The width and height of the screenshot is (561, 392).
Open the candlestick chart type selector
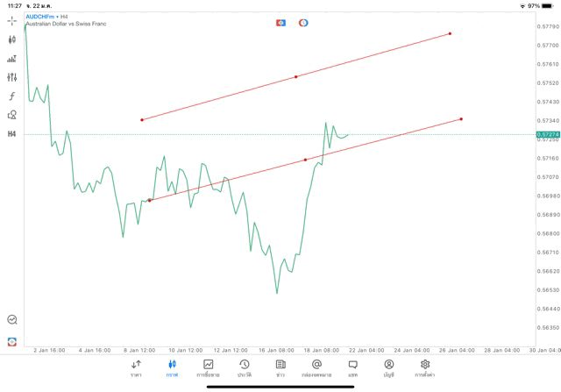point(12,39)
